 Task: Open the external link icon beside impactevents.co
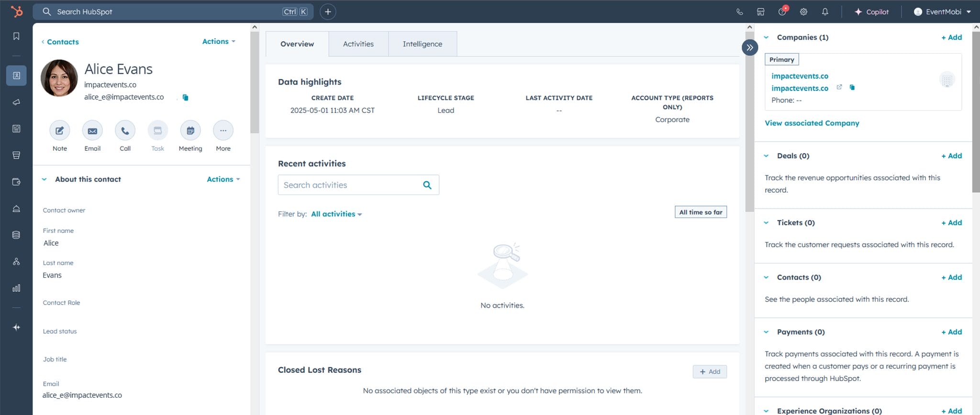(839, 87)
